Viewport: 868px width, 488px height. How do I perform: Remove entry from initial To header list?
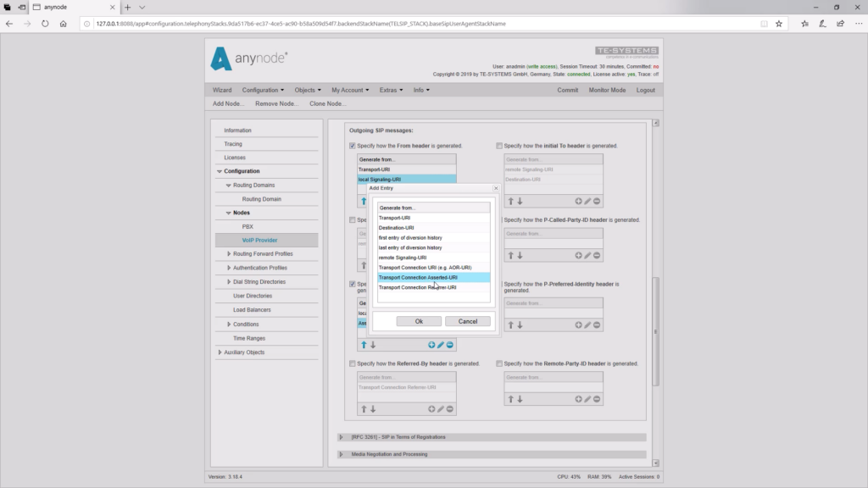597,202
